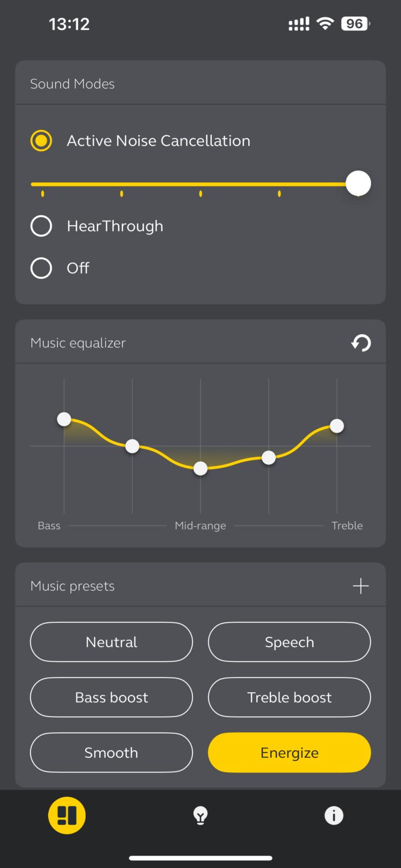Reset the music equalizer with the undo icon
Image resolution: width=401 pixels, height=868 pixels.
point(361,343)
